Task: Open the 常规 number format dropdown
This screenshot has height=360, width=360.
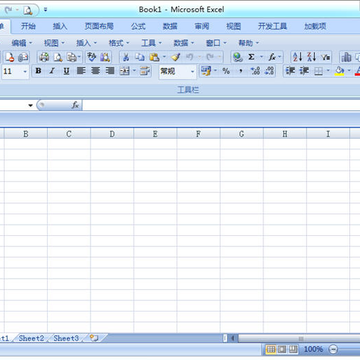Action: click(192, 71)
